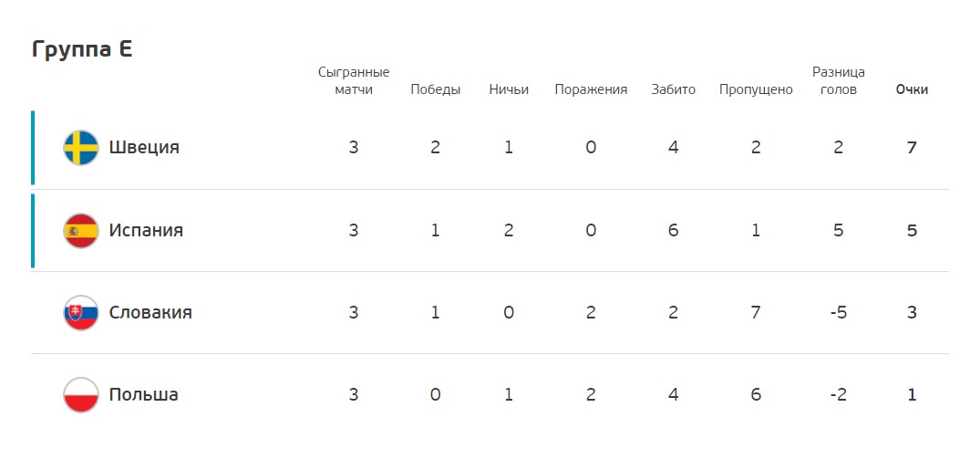Screen dimensions: 980x449
Task: Click Sweden's points value 7
Action: [912, 148]
